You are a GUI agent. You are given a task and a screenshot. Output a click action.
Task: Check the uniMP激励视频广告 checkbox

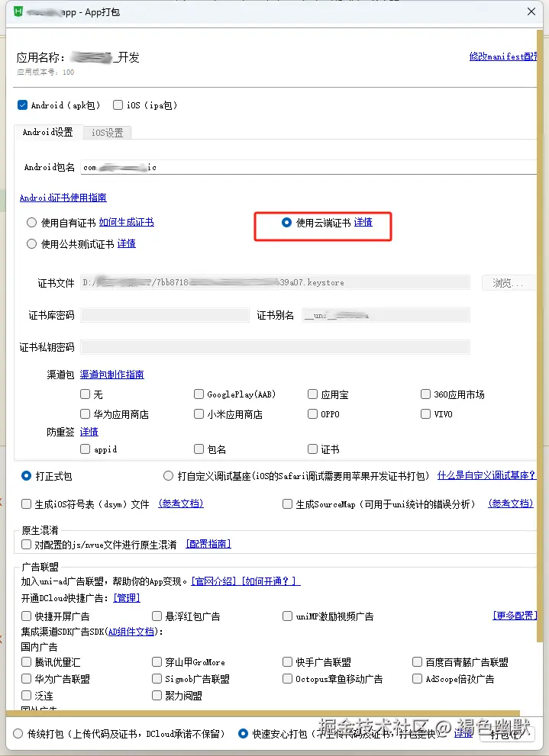(288, 616)
